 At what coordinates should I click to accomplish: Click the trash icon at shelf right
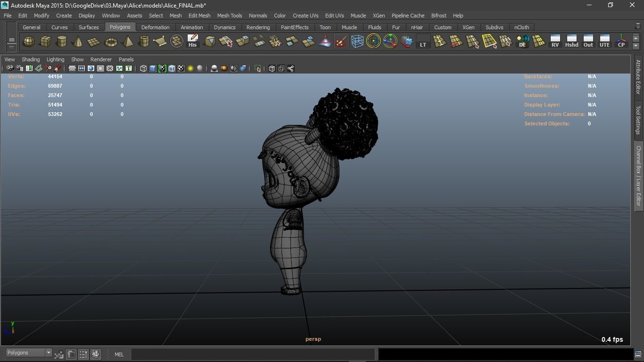638,26
